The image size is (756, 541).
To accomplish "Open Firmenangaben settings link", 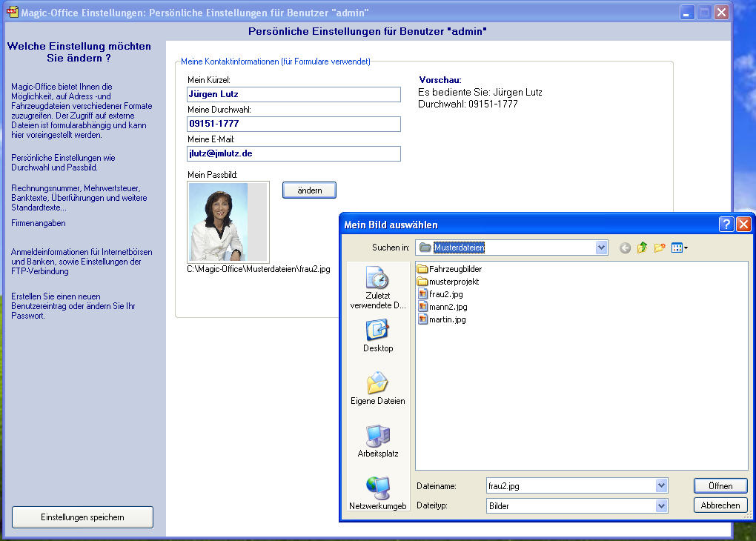I will point(39,223).
